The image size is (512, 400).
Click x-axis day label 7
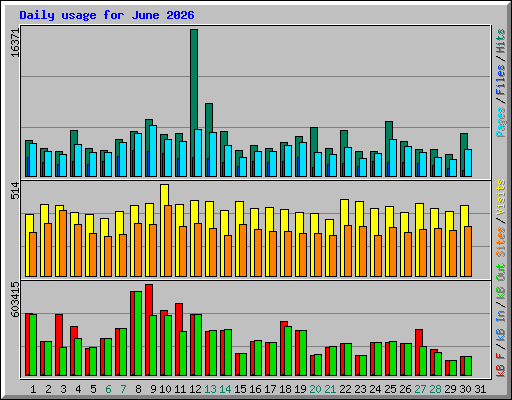coord(123,389)
